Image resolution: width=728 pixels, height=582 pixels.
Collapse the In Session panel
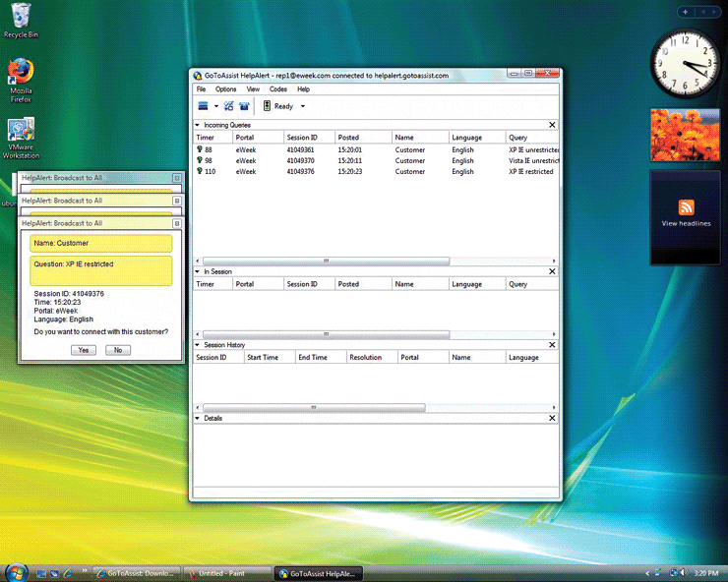click(x=198, y=271)
